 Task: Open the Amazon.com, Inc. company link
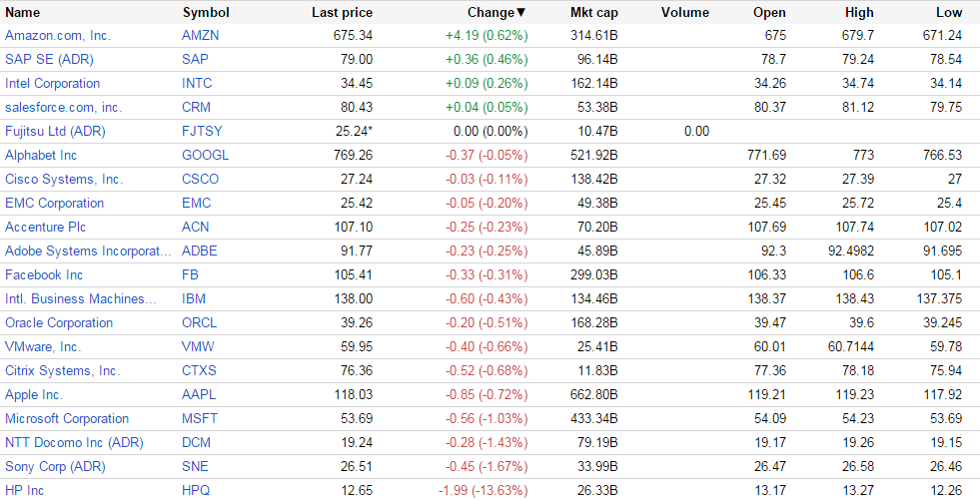pos(58,35)
